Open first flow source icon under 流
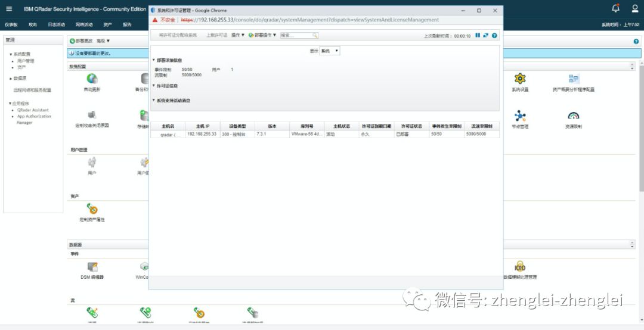The width and height of the screenshot is (644, 330). tap(92, 313)
